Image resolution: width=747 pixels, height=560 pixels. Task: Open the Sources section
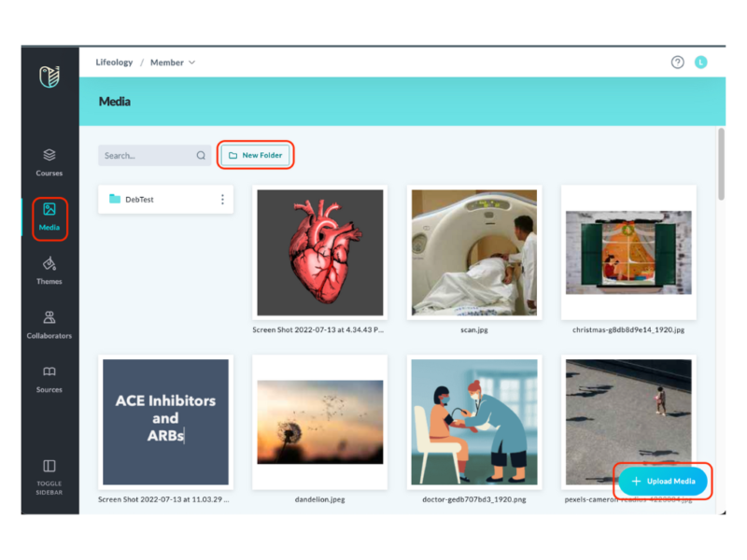click(x=49, y=379)
